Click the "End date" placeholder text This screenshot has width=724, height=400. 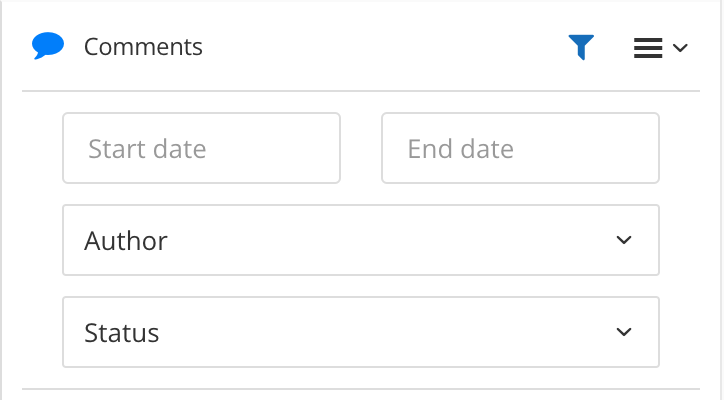(x=460, y=149)
